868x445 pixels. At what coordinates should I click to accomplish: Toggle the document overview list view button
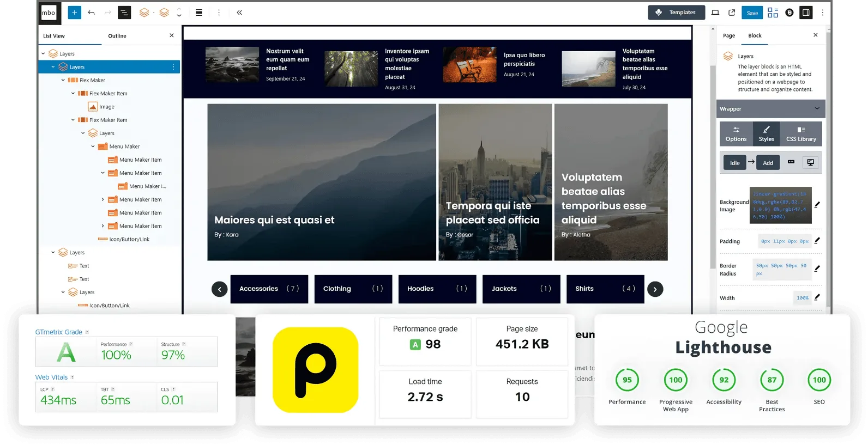point(124,13)
